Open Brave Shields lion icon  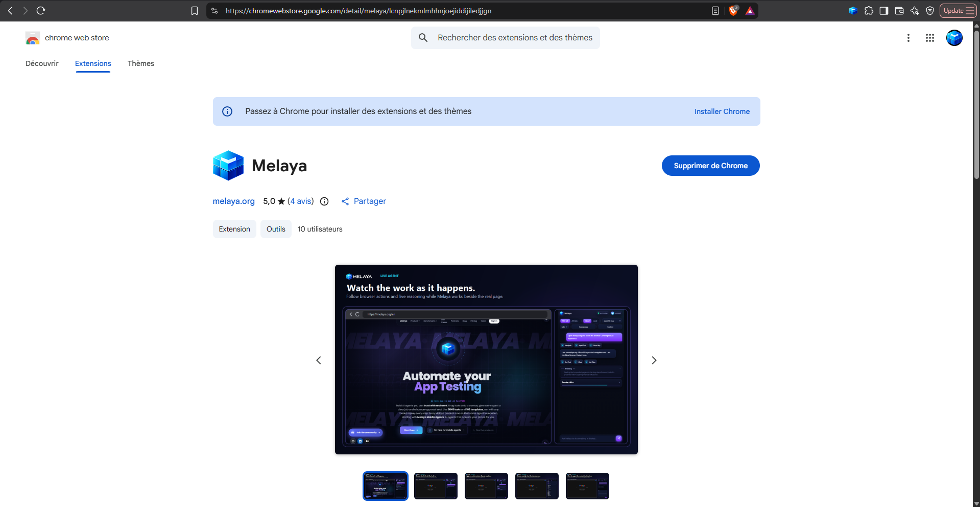coord(733,11)
